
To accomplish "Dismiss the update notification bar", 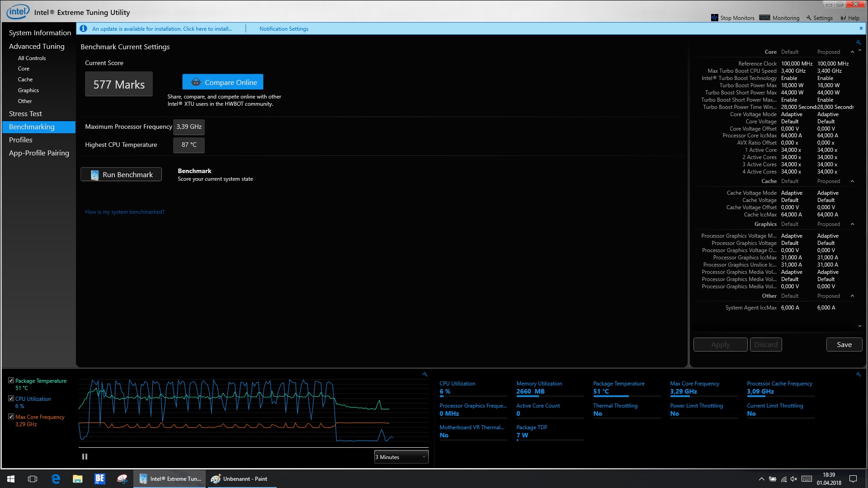I will [861, 28].
